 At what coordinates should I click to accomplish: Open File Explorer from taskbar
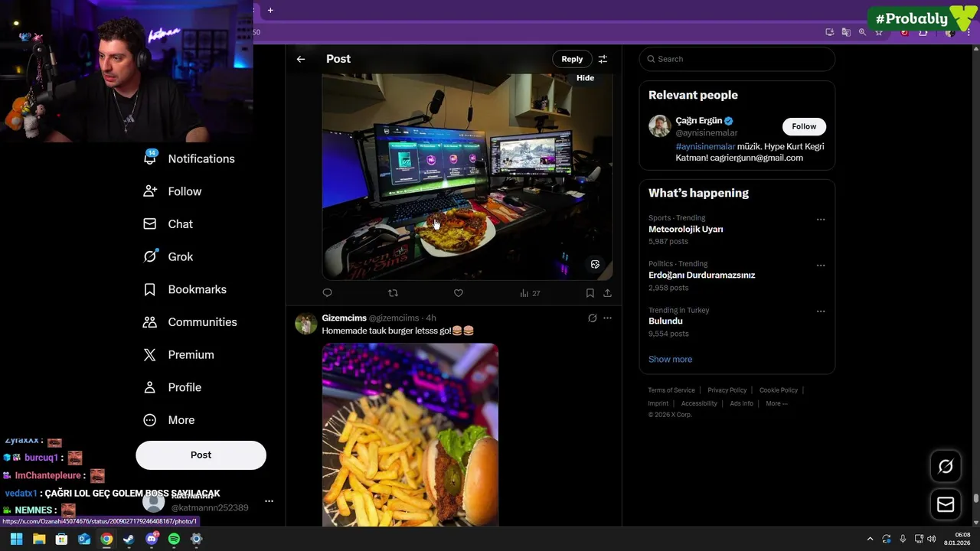coord(39,539)
